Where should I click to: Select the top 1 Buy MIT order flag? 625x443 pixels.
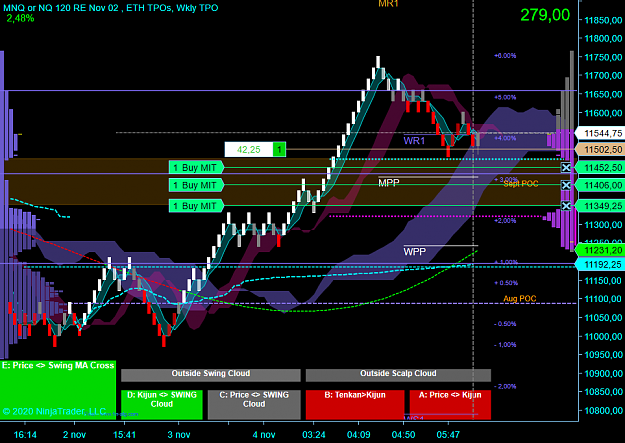pos(196,167)
